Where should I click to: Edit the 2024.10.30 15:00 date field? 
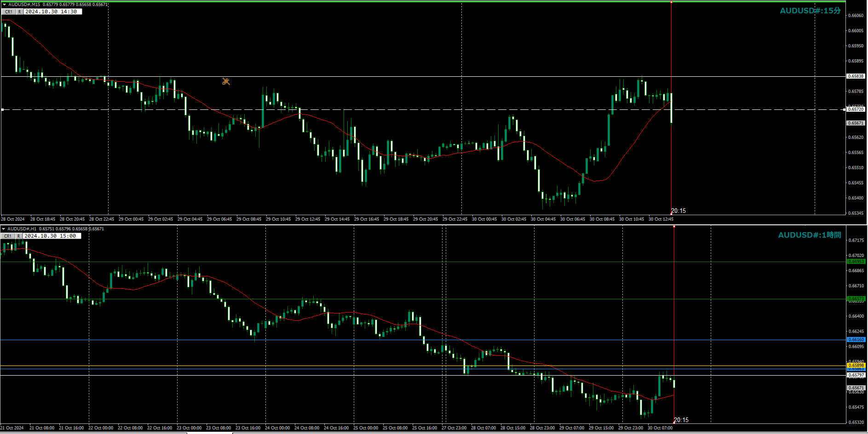[x=52, y=236]
